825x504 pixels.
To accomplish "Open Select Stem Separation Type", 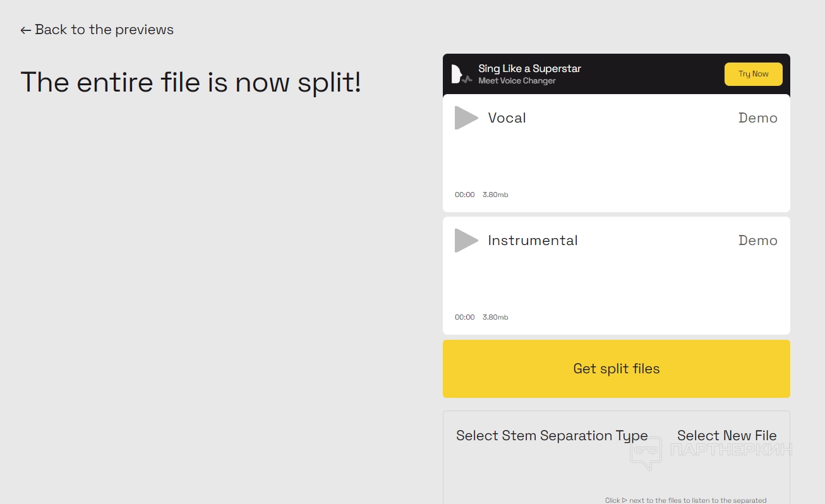I will tap(551, 436).
